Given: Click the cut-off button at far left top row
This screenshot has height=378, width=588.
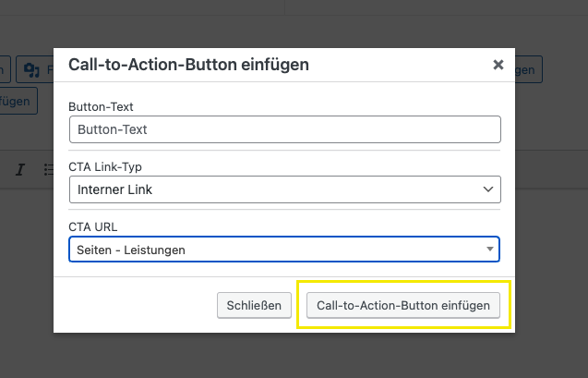Looking at the screenshot, I should click(x=4, y=69).
